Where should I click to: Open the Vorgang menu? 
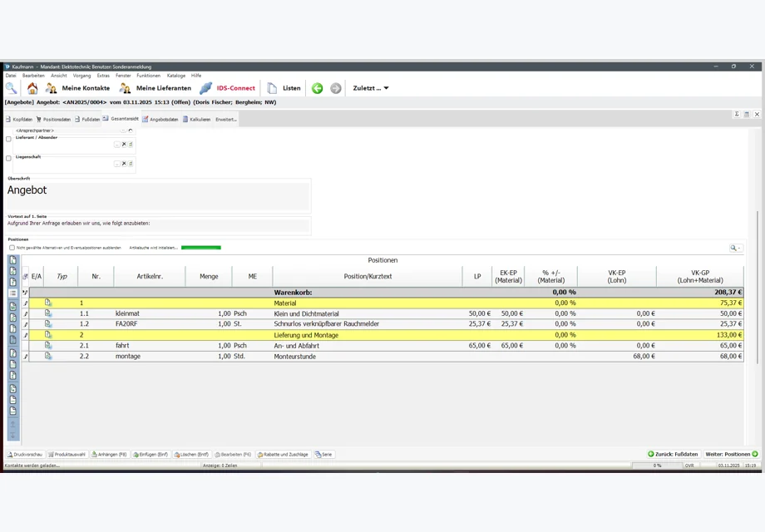(82, 76)
